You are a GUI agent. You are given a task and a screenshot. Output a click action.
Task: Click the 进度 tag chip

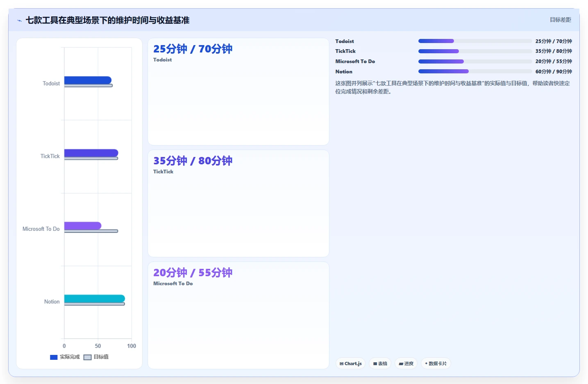[x=406, y=364]
